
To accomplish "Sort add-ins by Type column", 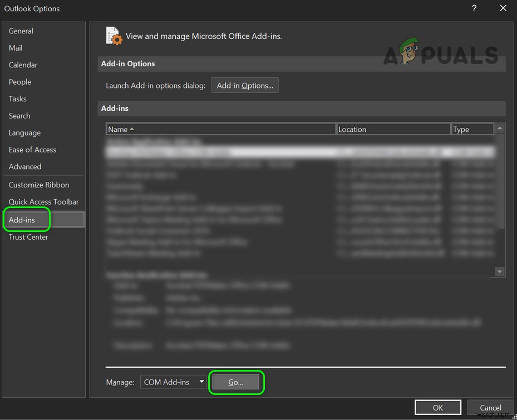I will (x=472, y=129).
